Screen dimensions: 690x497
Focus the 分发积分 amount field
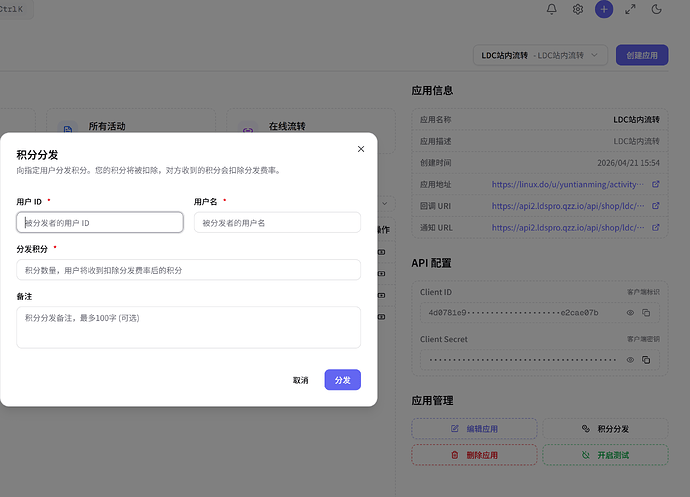pyautogui.click(x=188, y=269)
